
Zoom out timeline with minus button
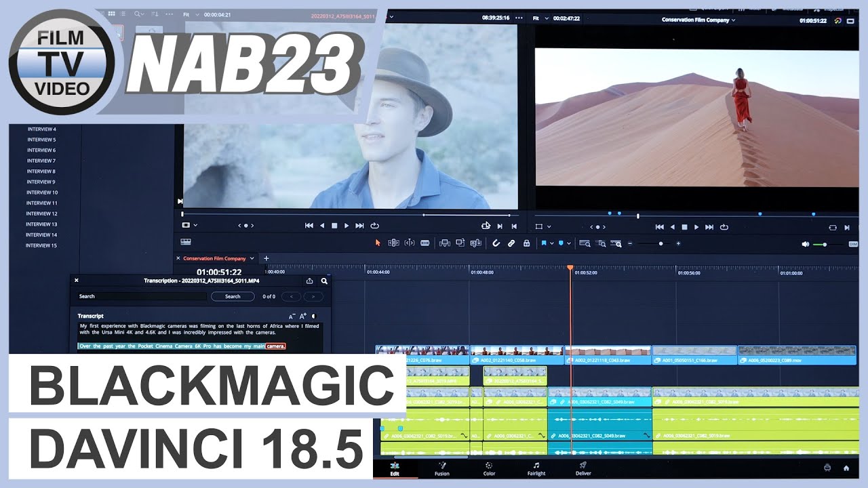tap(630, 243)
